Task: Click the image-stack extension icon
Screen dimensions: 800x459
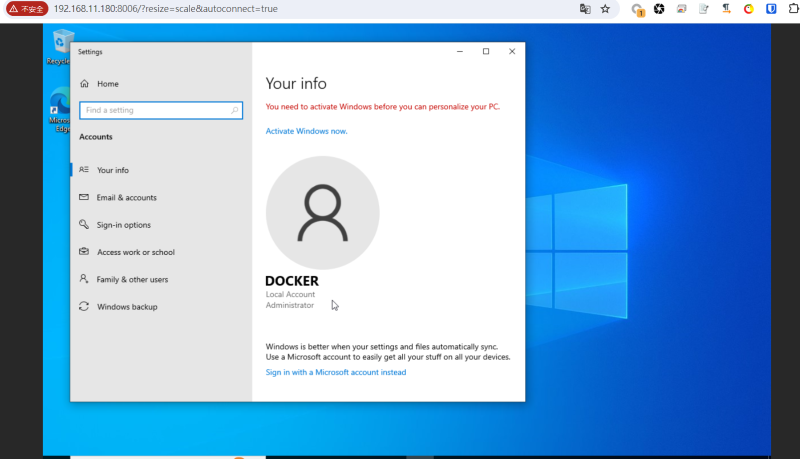Action: [x=682, y=9]
